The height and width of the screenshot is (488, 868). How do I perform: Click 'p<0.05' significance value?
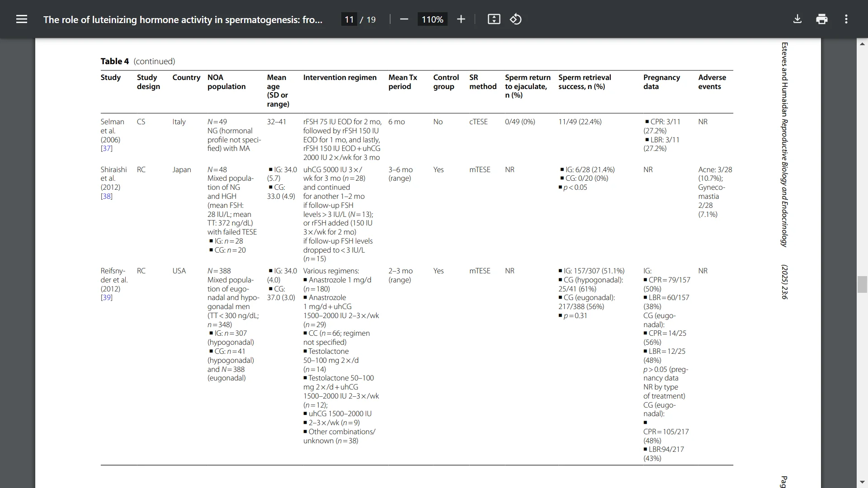pos(576,187)
